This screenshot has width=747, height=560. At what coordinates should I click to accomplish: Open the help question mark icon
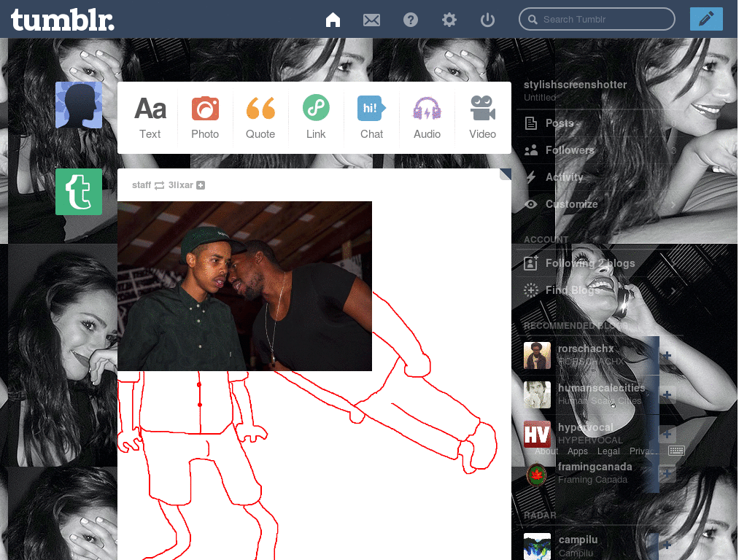[410, 20]
